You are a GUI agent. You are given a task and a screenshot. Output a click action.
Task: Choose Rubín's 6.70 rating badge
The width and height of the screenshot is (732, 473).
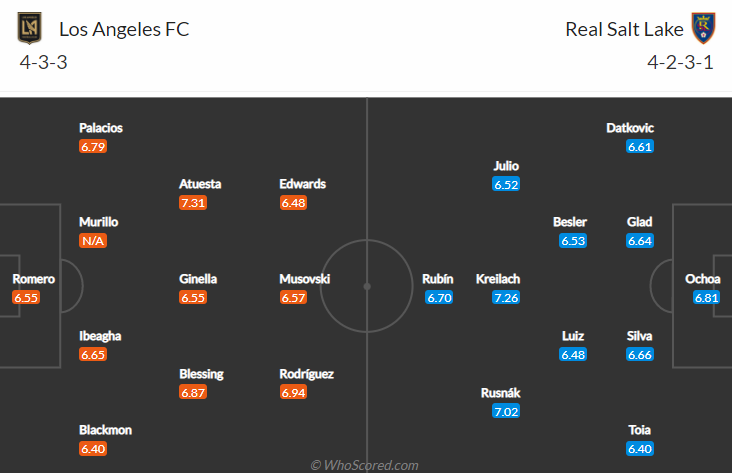coord(439,298)
